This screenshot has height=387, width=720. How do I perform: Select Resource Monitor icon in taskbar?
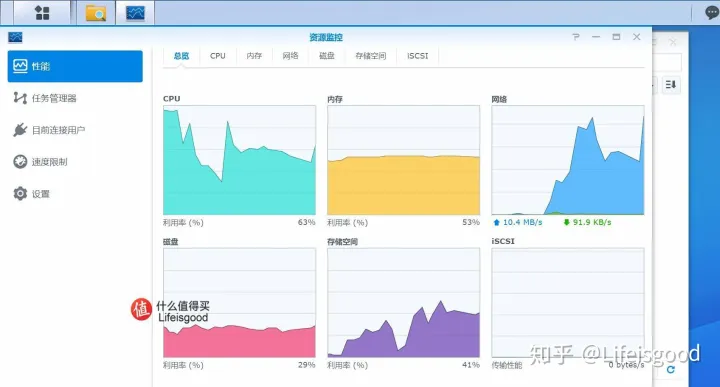coord(135,13)
